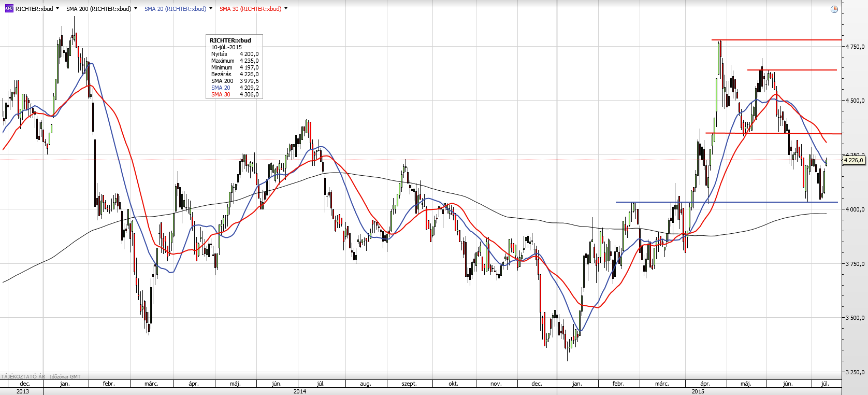
Task: Click the 4 500,0 price axis label
Action: [x=855, y=101]
